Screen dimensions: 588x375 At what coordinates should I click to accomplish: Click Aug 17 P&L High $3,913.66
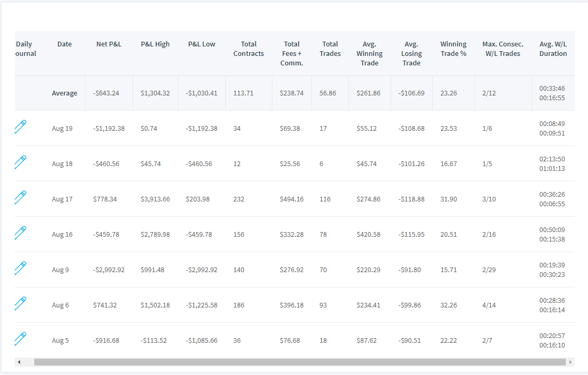155,199
